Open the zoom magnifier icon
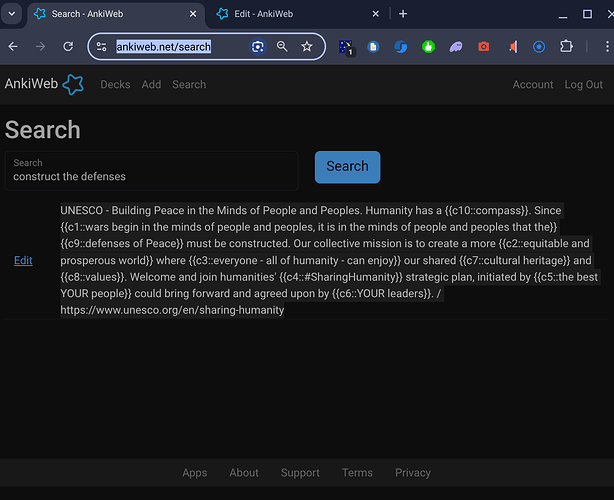614x500 pixels. coord(282,47)
